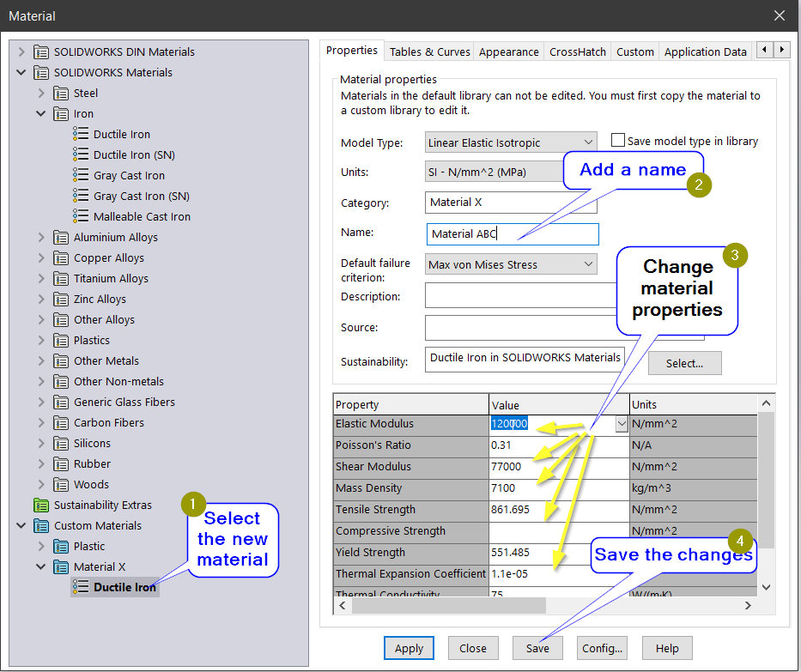801x672 pixels.
Task: Enable Save model type in library
Action: click(x=617, y=141)
